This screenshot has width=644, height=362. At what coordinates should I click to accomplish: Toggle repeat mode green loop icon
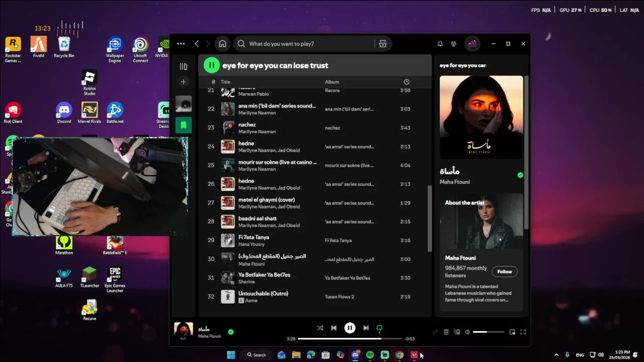pyautogui.click(x=379, y=328)
